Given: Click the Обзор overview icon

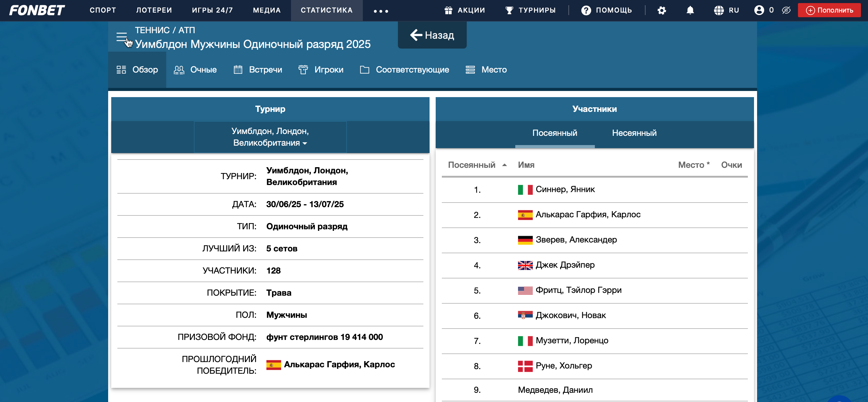Looking at the screenshot, I should coord(121,70).
